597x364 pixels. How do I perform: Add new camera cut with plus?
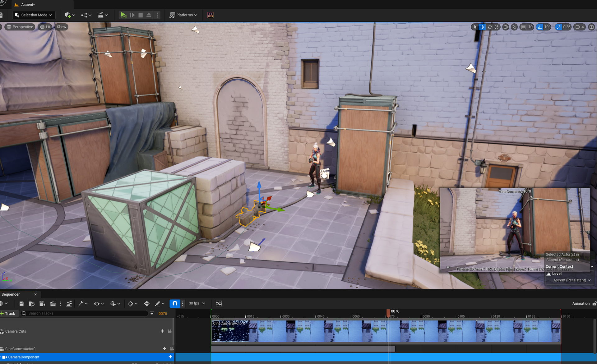(163, 331)
